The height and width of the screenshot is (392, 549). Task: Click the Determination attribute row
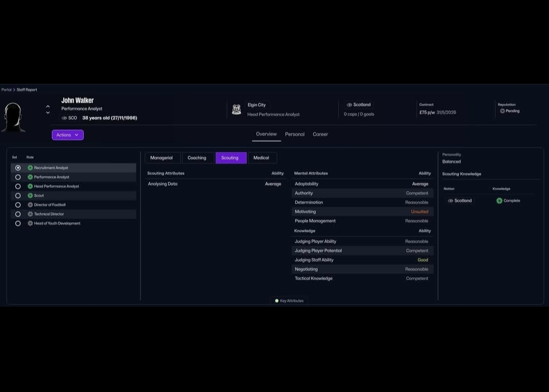click(362, 203)
